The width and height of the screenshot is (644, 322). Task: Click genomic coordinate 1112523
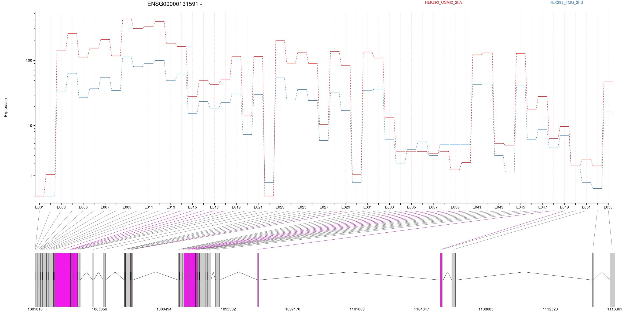click(x=550, y=309)
